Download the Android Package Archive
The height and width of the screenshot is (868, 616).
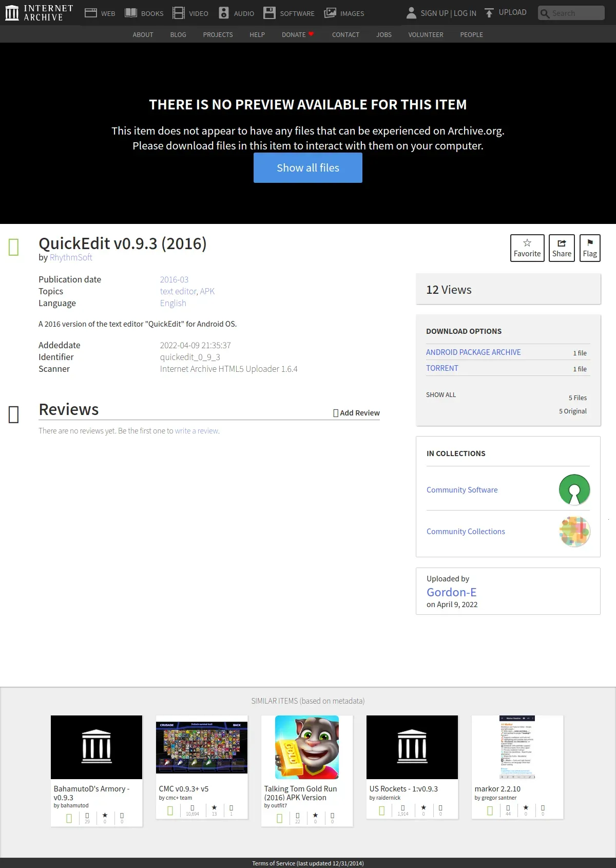473,352
